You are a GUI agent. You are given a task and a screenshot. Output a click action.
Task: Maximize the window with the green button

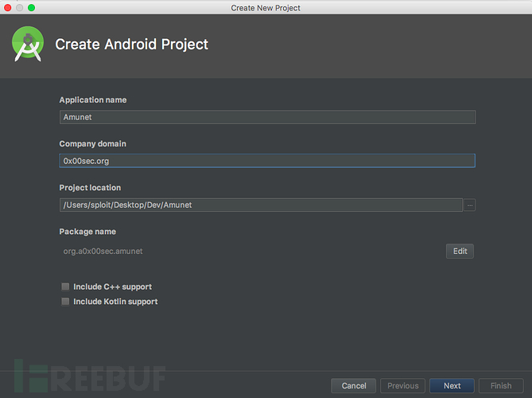tap(31, 7)
